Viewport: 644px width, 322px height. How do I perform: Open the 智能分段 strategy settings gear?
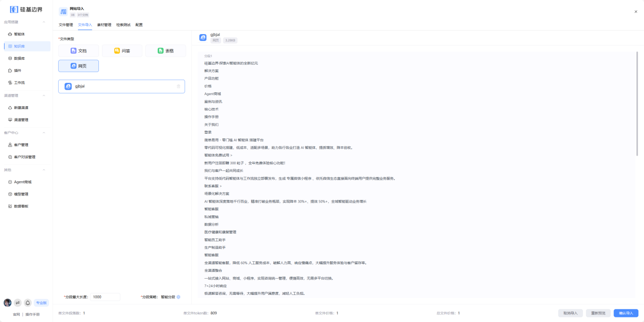(178, 297)
